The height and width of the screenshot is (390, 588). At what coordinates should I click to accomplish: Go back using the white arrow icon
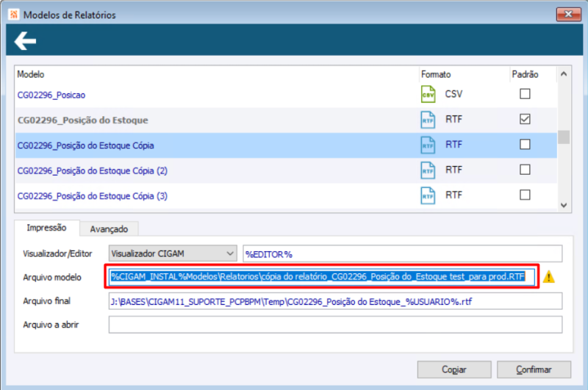click(x=25, y=40)
